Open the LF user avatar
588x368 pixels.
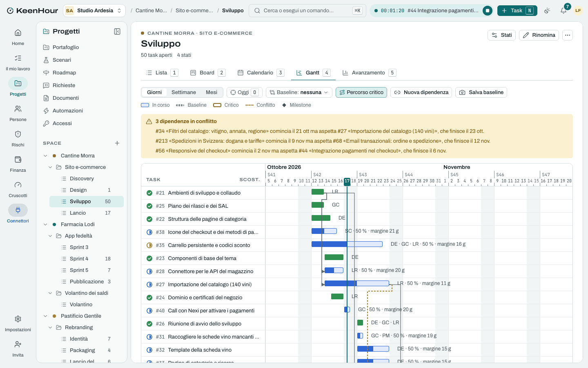coord(578,11)
